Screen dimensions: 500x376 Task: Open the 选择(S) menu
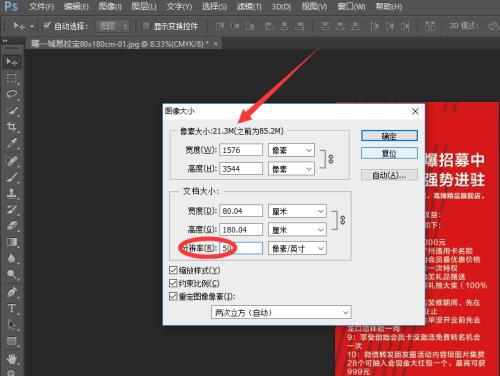click(x=214, y=6)
